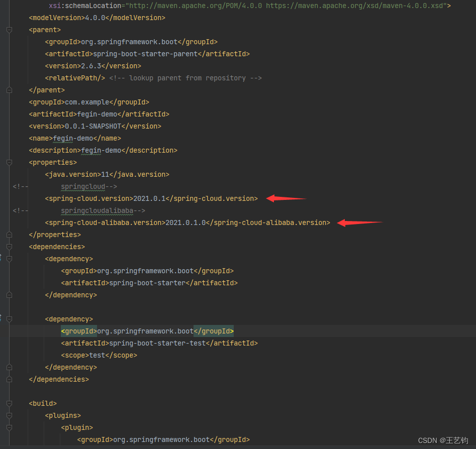
Task: Fold the spring-boot-starter-test dependency block
Action: coord(9,319)
